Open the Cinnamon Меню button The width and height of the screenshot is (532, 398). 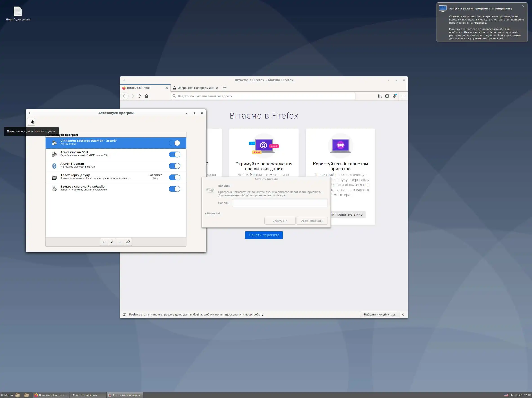(7, 395)
